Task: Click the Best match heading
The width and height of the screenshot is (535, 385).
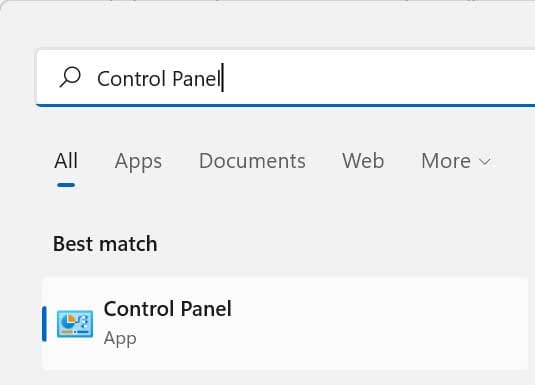Action: click(x=105, y=244)
